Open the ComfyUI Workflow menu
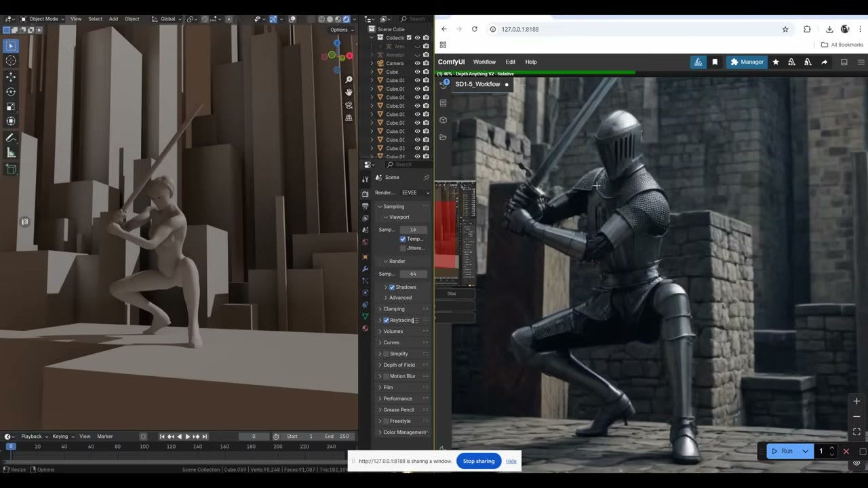868x488 pixels. [x=484, y=62]
